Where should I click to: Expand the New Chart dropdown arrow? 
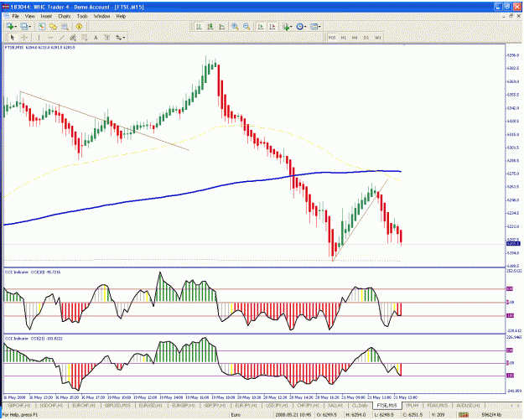click(15, 27)
